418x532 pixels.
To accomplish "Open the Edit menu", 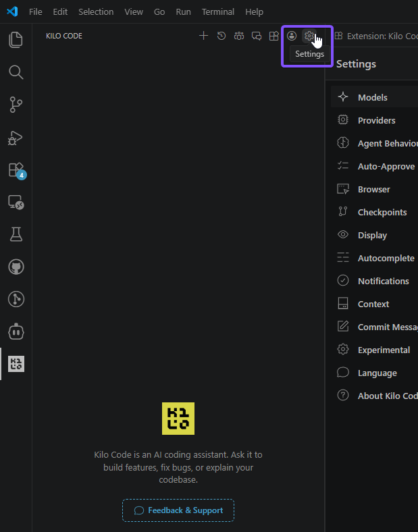I will click(x=60, y=12).
